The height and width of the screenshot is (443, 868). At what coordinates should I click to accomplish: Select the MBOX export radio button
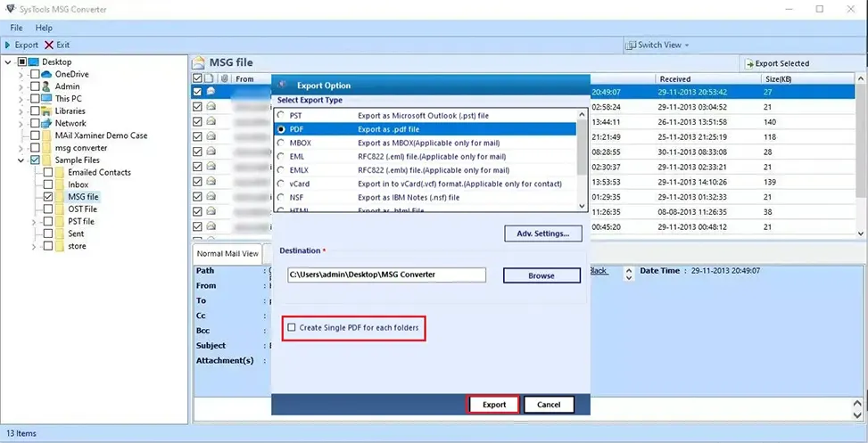coord(282,143)
